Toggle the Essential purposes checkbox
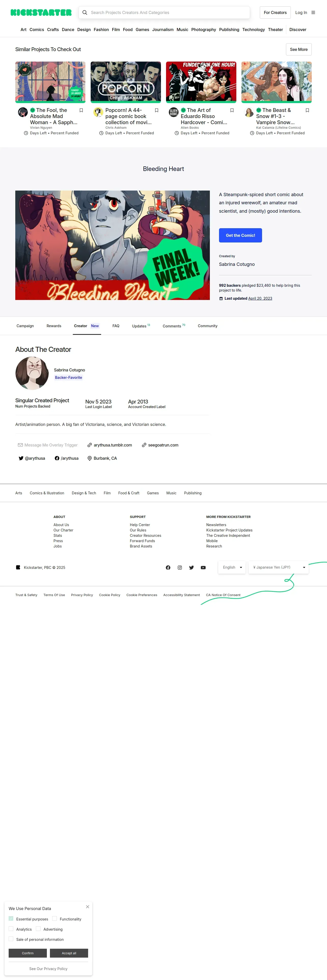Screen dimensions: 327x980 [11, 918]
